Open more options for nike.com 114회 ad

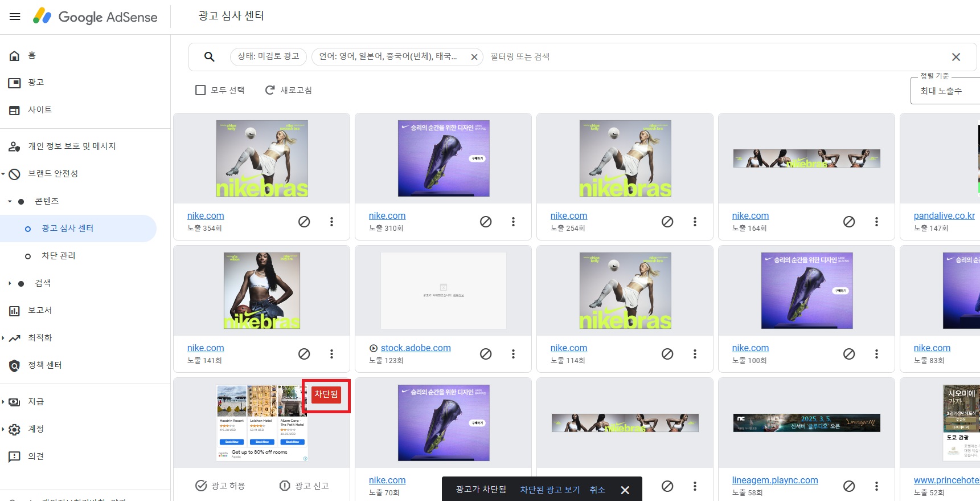point(695,354)
